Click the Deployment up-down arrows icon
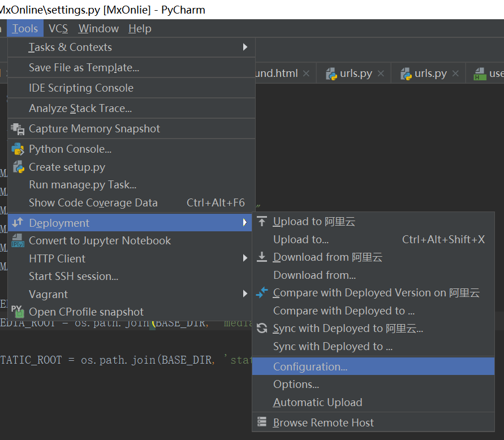The height and width of the screenshot is (440, 504). pos(18,222)
